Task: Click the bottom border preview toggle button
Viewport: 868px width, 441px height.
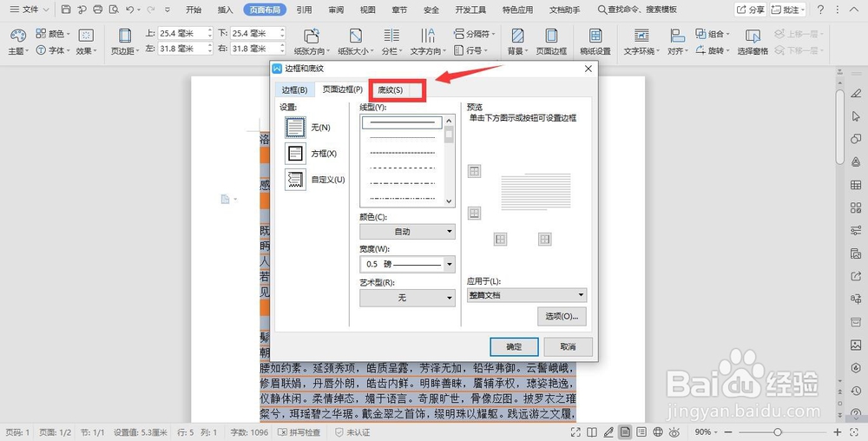Action: click(474, 213)
